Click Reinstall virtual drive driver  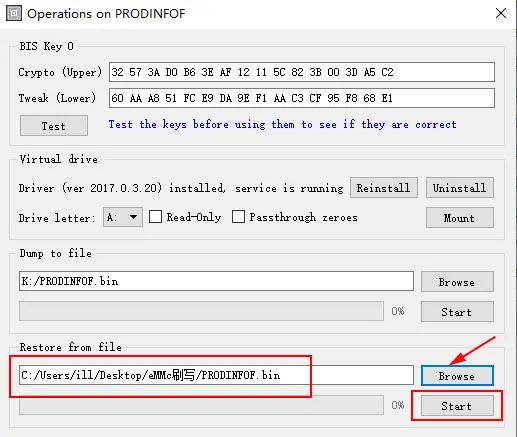[x=384, y=188]
